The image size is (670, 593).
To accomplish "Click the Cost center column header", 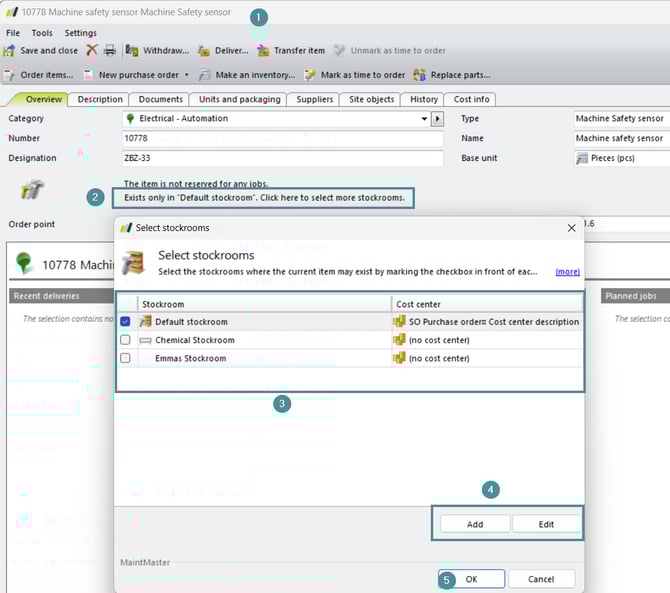I will pyautogui.click(x=487, y=304).
